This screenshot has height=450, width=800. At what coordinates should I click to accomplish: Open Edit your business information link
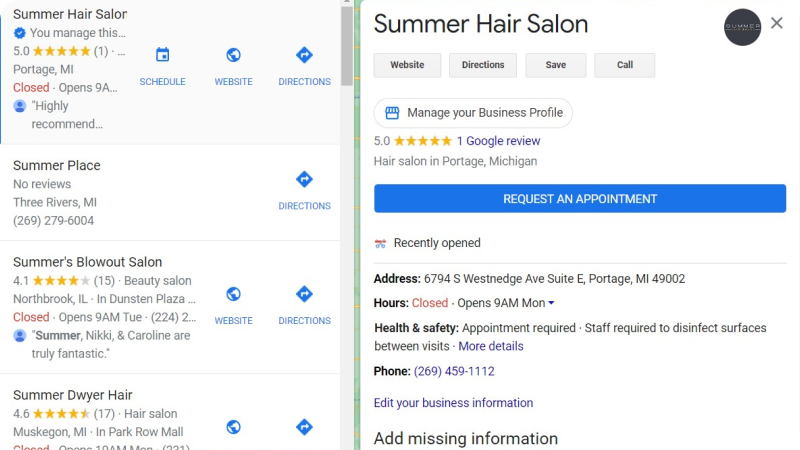[x=453, y=403]
